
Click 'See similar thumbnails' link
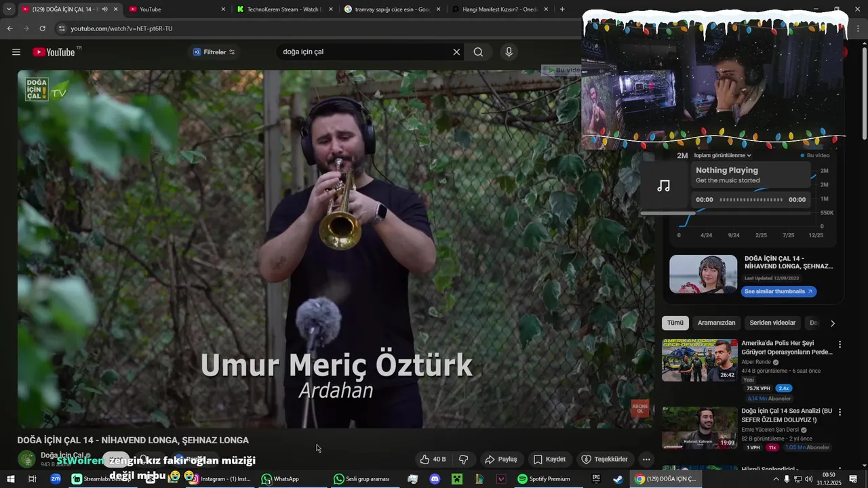[778, 291]
